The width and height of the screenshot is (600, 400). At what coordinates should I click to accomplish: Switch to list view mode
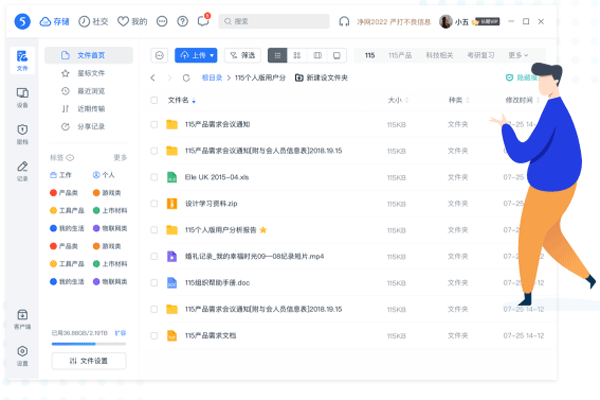point(277,55)
